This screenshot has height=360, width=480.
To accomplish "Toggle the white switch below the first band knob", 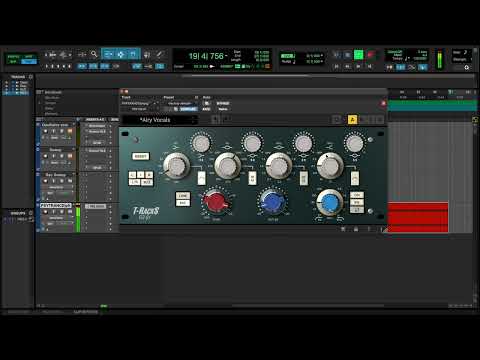I will pyautogui.click(x=202, y=178).
